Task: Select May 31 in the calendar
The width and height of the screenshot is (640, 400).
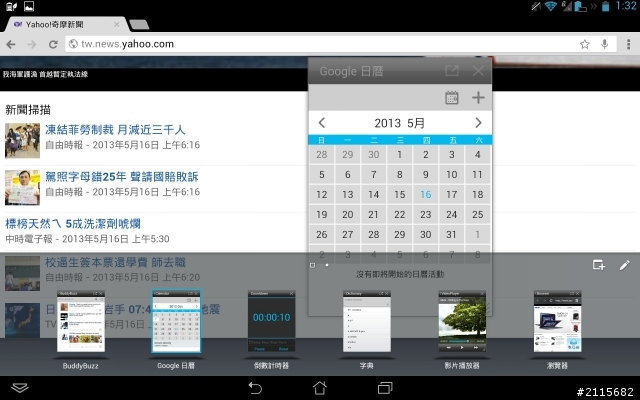Action: tap(451, 235)
